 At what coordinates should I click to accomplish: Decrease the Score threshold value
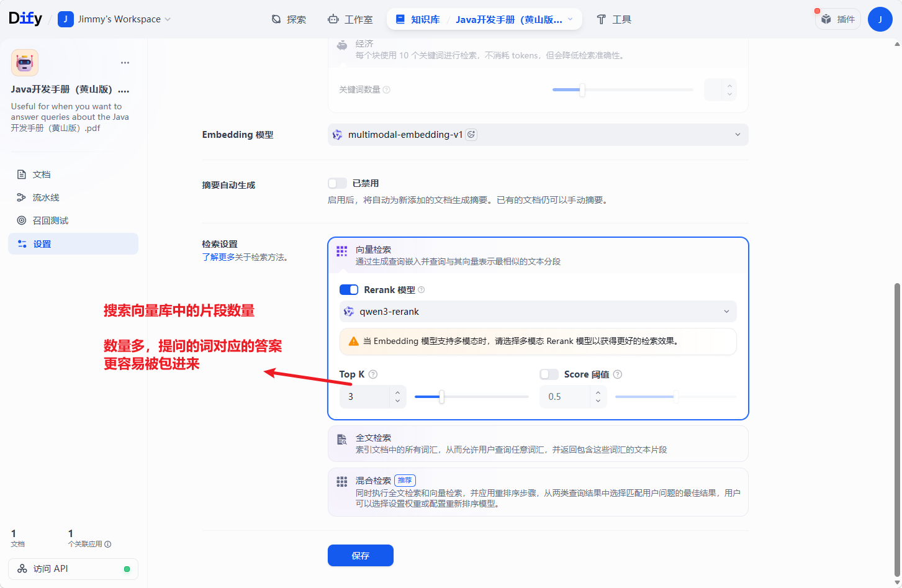point(598,401)
